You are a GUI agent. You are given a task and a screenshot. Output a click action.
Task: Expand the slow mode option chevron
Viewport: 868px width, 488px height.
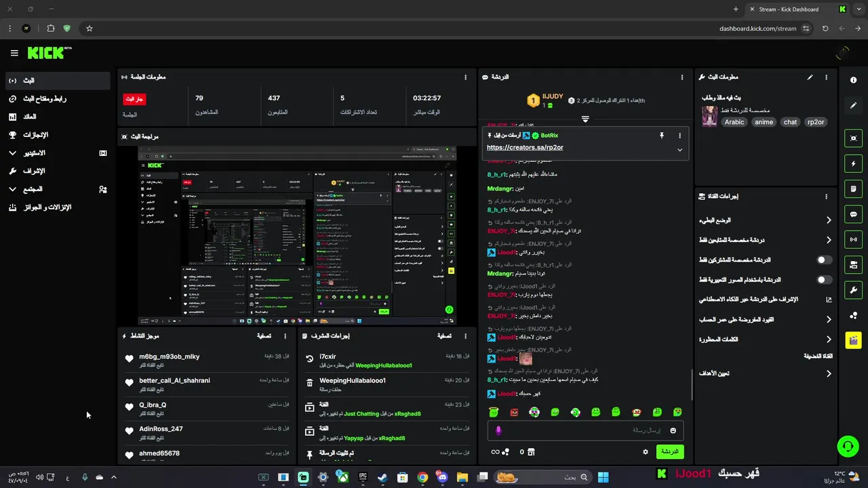coord(828,220)
